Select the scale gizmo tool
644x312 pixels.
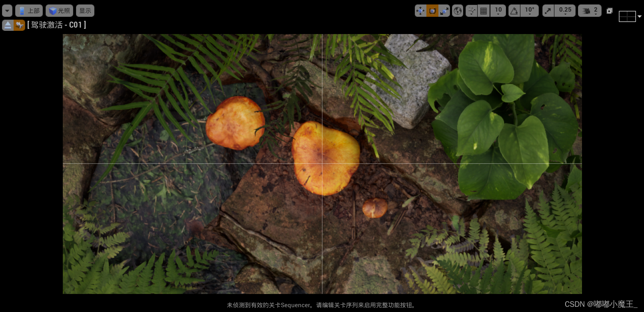pos(444,11)
